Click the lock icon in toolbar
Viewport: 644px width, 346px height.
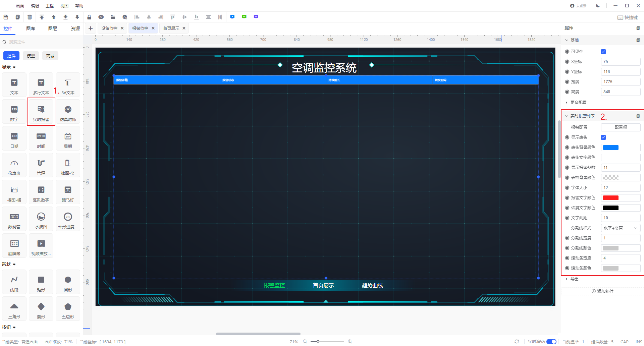[89, 17]
